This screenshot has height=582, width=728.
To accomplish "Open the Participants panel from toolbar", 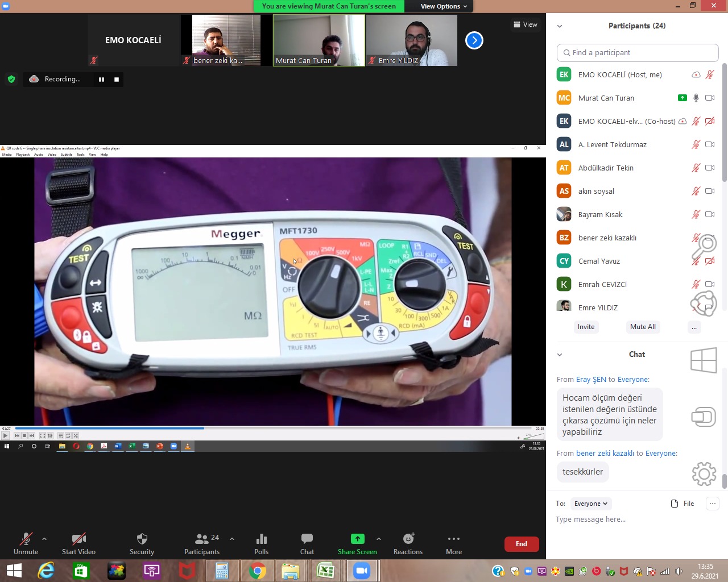I will 202,543.
